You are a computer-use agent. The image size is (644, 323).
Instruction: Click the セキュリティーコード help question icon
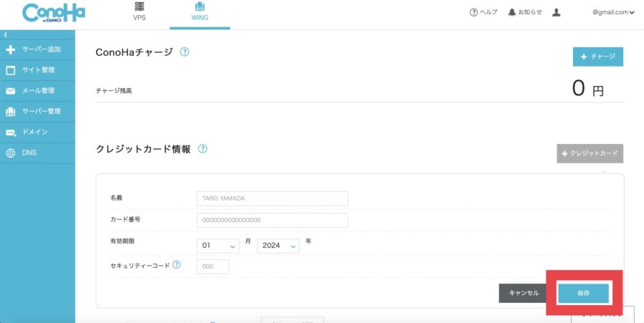[x=177, y=265]
